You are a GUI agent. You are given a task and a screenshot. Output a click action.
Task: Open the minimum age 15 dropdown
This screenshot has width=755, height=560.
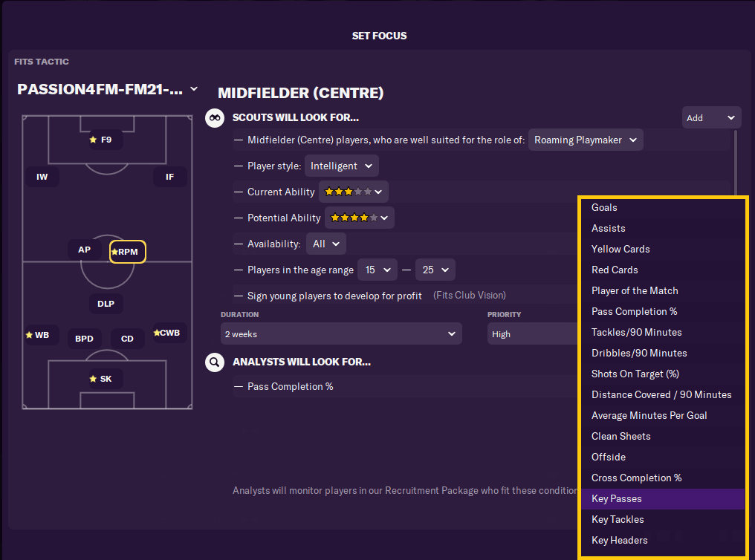tap(377, 270)
